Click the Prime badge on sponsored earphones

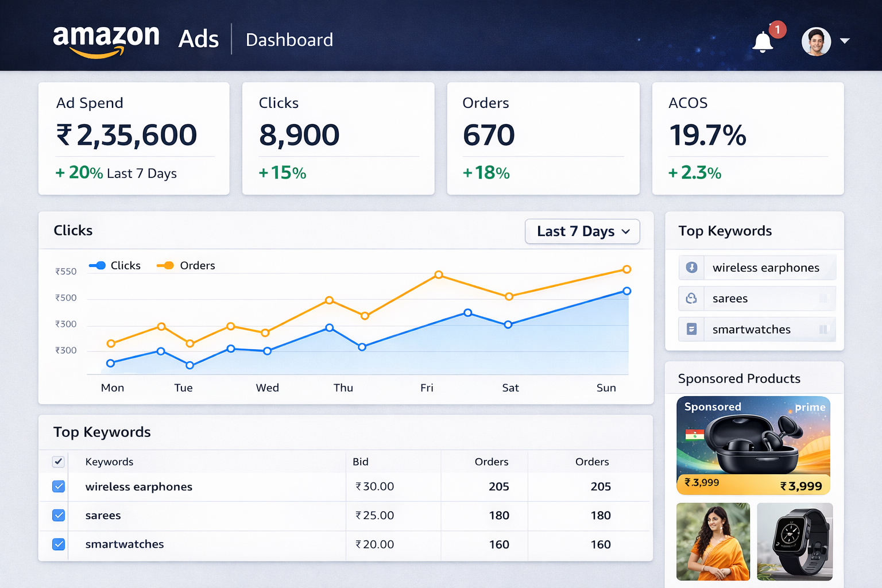(810, 407)
